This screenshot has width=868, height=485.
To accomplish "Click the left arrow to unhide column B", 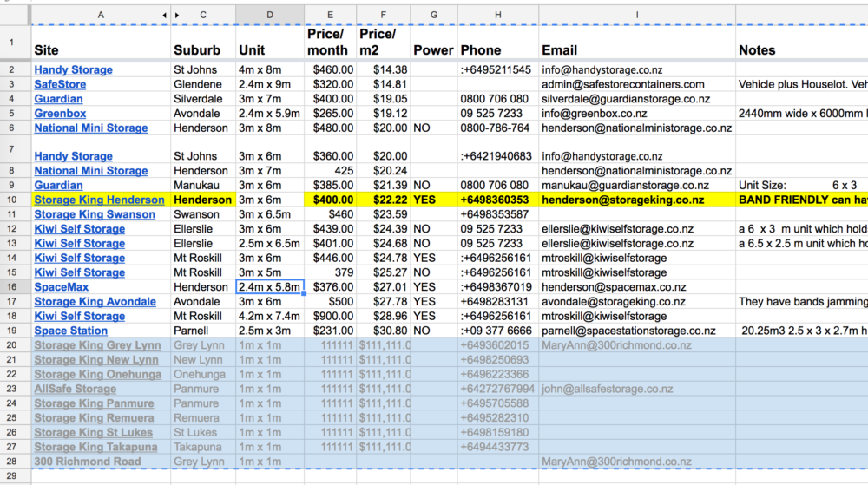I will 164,16.
